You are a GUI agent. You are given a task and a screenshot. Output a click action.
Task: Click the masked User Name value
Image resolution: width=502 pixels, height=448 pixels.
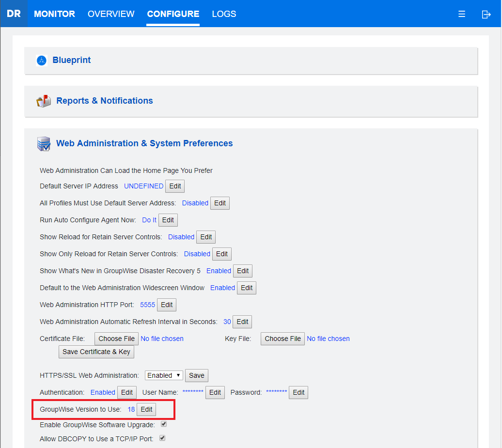tap(193, 392)
